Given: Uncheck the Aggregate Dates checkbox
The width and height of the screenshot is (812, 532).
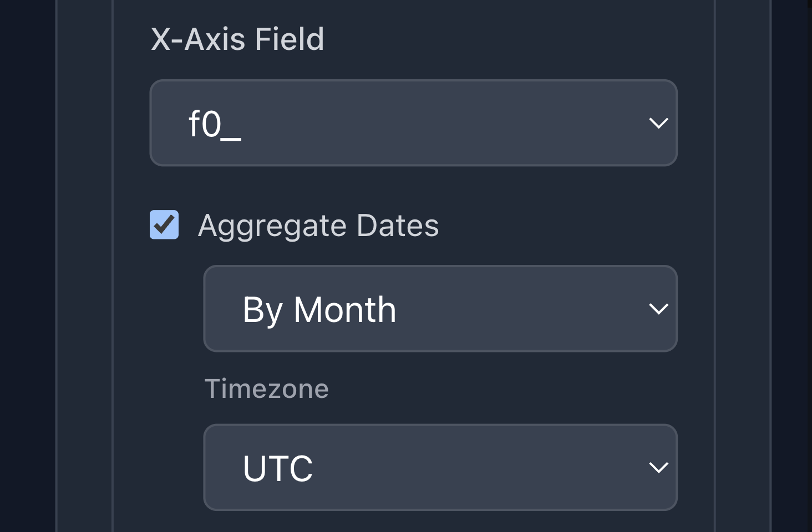Looking at the screenshot, I should point(164,225).
